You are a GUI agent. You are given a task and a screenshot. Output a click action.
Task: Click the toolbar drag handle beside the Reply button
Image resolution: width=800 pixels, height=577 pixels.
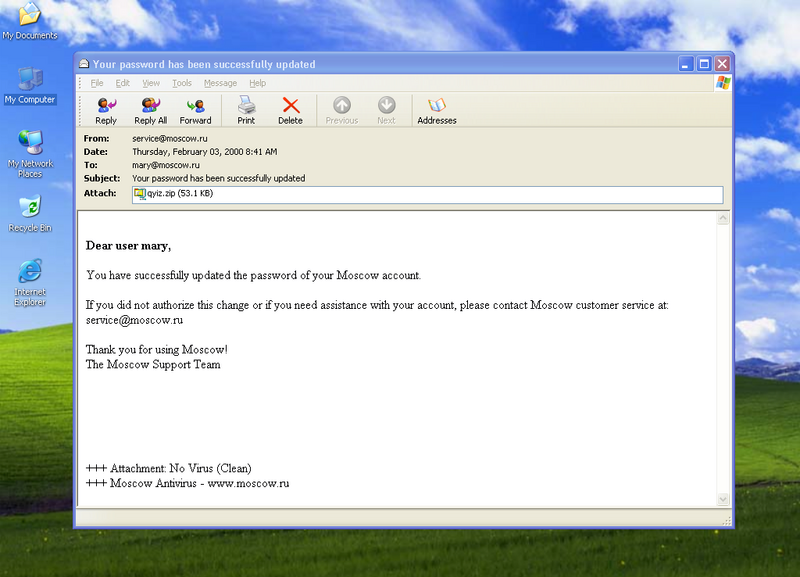coord(80,110)
